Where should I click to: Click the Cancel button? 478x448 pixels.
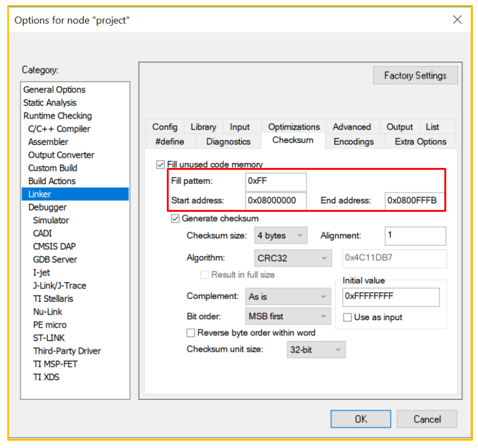click(x=427, y=419)
